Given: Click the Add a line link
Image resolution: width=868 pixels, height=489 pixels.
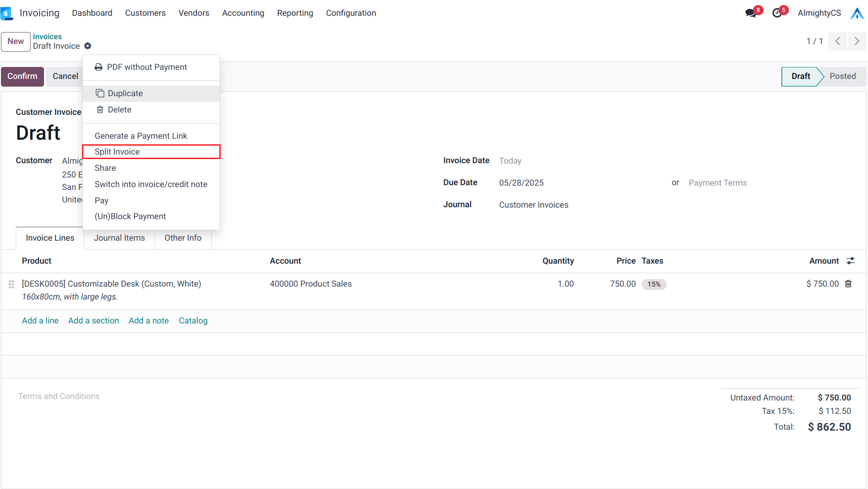Looking at the screenshot, I should pyautogui.click(x=40, y=321).
